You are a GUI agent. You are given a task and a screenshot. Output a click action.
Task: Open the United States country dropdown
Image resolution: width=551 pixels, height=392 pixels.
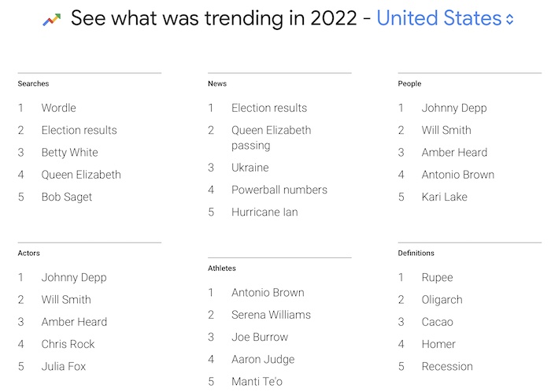point(445,18)
